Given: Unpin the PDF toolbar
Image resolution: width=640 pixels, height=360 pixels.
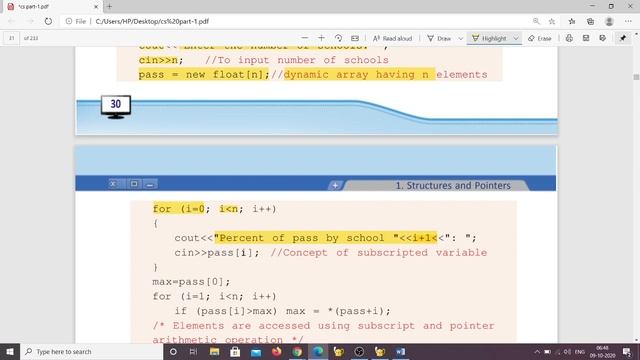Looking at the screenshot, I should pyautogui.click(x=622, y=38).
